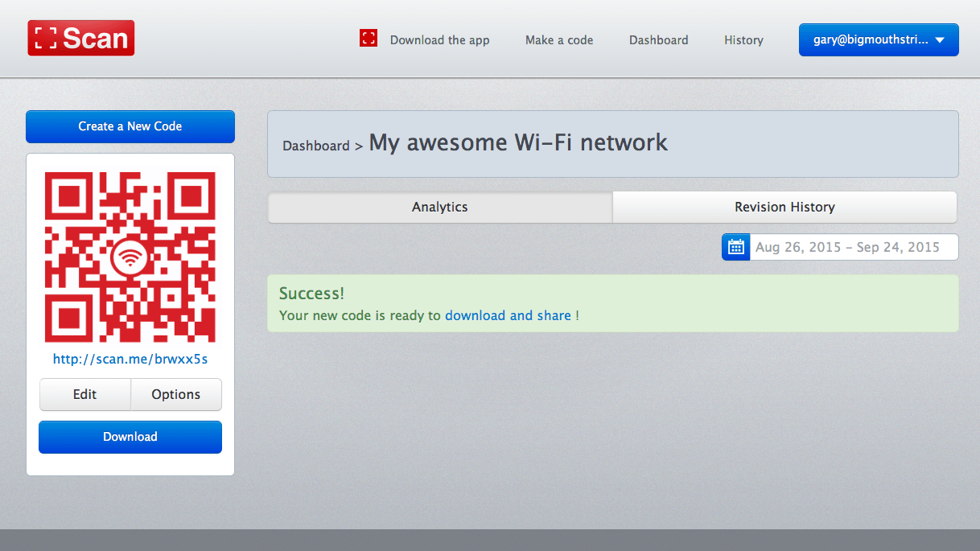The image size is (980, 551).
Task: Click the Aug 26 – Sep 24 date range field
Action: point(853,247)
